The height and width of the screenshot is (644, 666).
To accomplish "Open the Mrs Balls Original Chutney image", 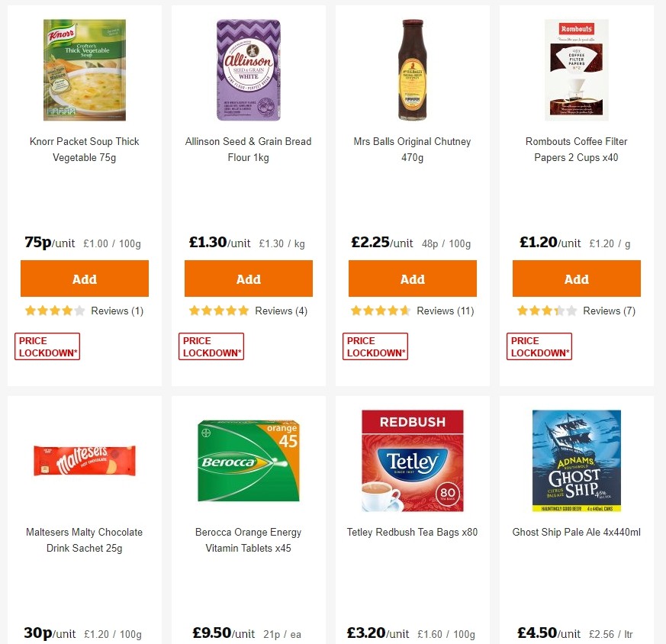I will (412, 69).
